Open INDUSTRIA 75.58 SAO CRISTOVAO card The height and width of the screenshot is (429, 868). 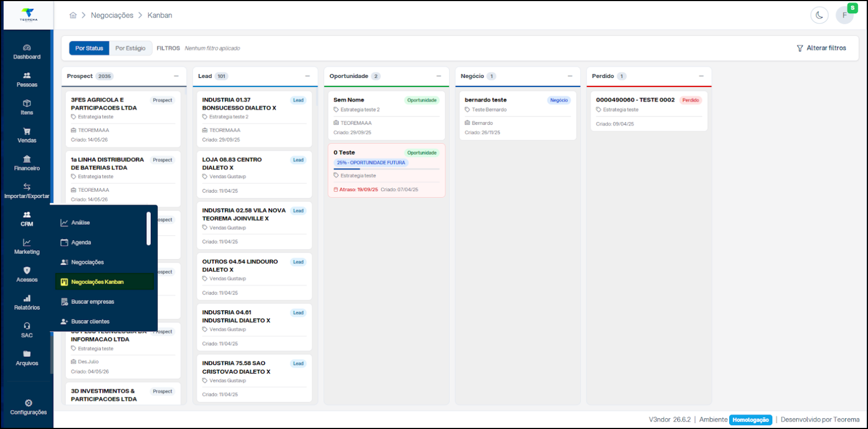(254, 378)
